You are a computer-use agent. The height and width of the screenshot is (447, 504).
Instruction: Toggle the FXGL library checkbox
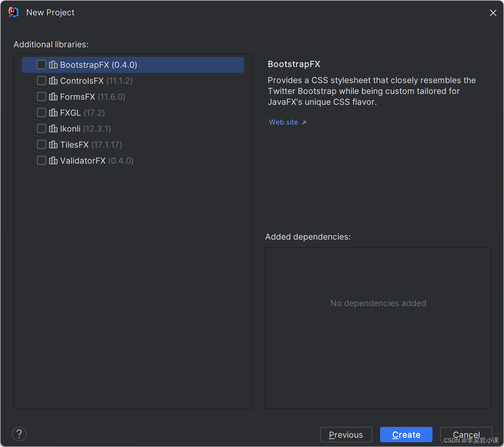click(42, 113)
